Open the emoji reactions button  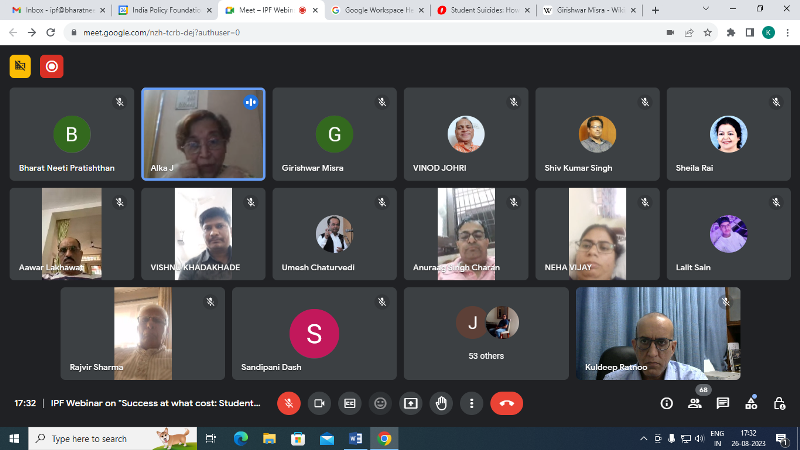(380, 403)
